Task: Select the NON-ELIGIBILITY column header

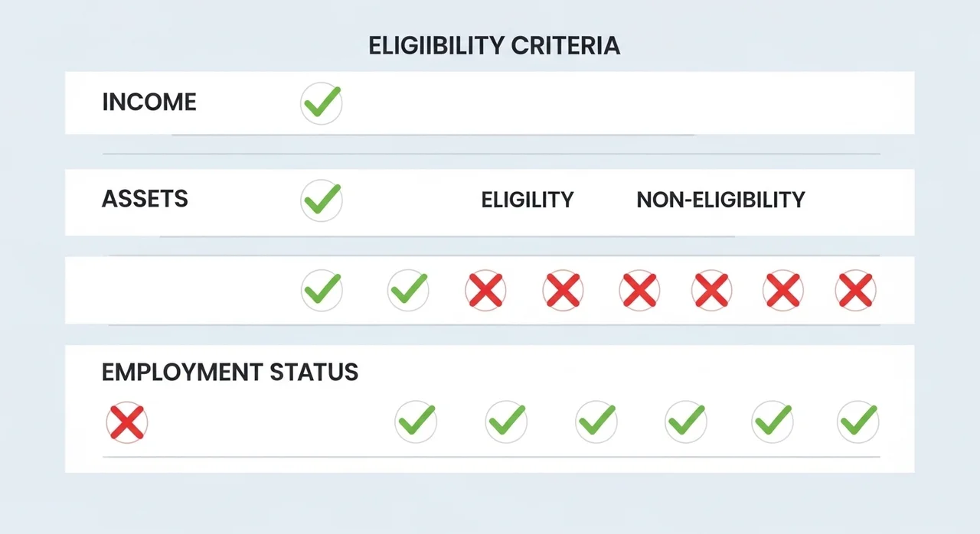Action: coord(720,200)
